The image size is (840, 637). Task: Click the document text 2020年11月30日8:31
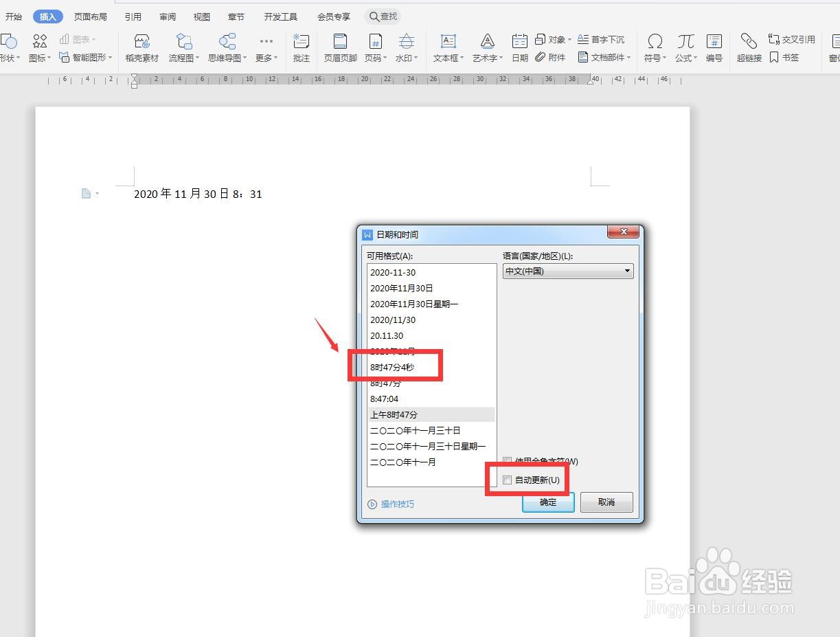tap(198, 194)
